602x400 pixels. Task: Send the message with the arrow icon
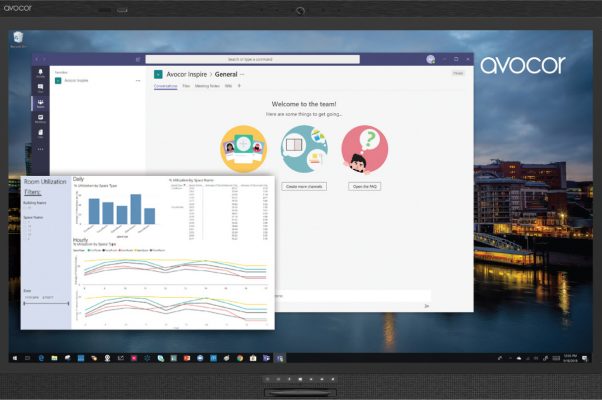click(427, 306)
